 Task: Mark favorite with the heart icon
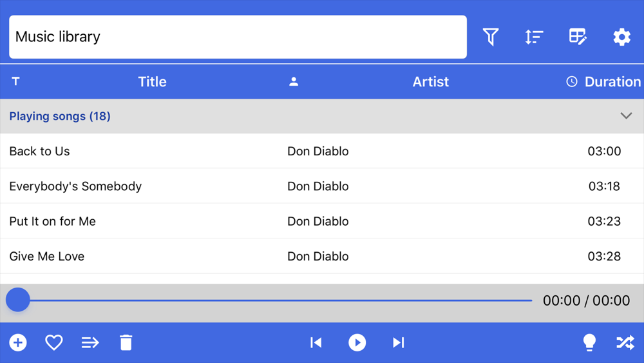[54, 342]
